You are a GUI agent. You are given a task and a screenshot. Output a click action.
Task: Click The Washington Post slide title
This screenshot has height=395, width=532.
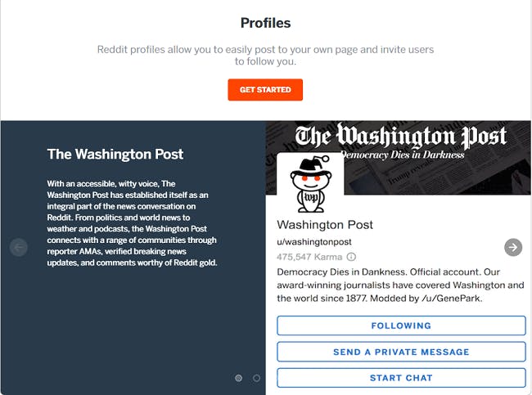pos(115,155)
